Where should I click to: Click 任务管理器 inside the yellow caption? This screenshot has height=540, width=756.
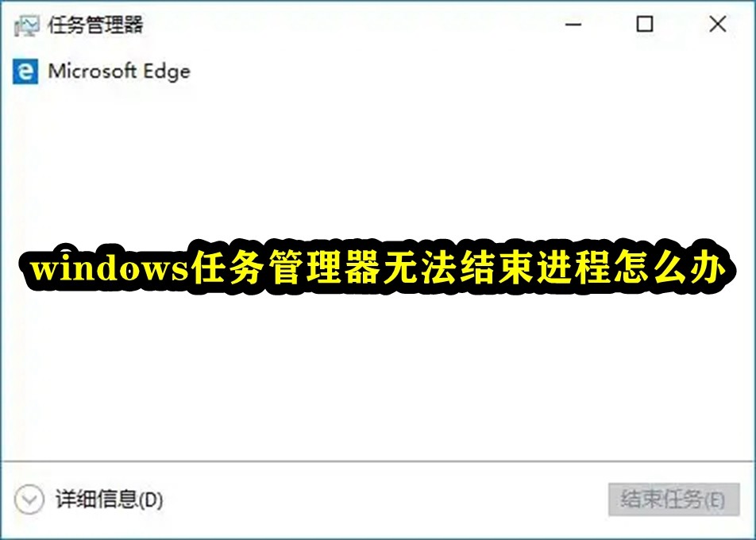click(285, 267)
